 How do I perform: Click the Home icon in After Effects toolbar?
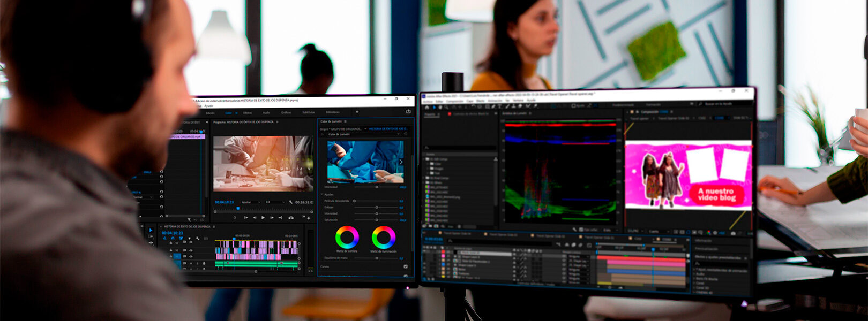tap(427, 107)
